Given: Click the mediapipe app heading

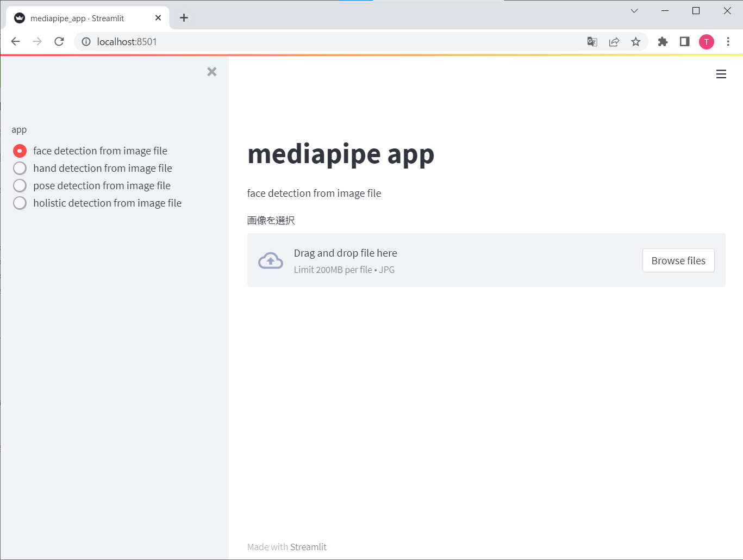Looking at the screenshot, I should 341,154.
